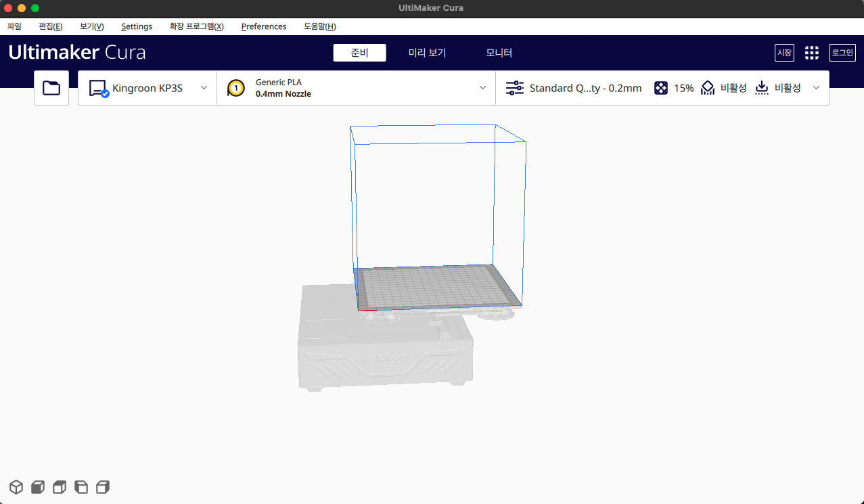Open the 도움말(H) menu
This screenshot has width=864, height=504.
coord(320,26)
